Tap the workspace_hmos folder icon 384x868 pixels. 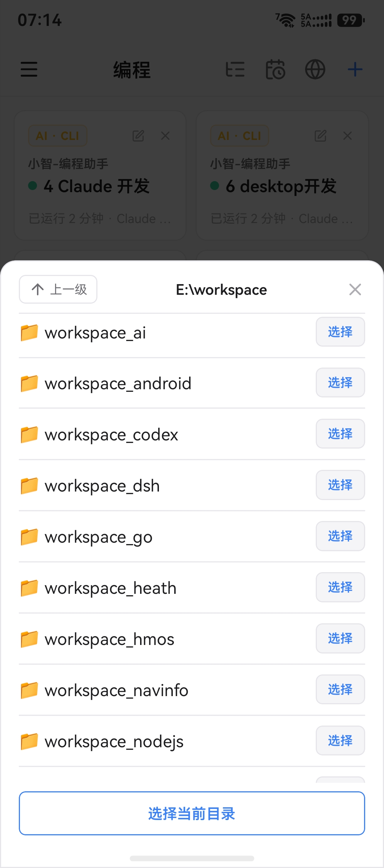(x=29, y=639)
